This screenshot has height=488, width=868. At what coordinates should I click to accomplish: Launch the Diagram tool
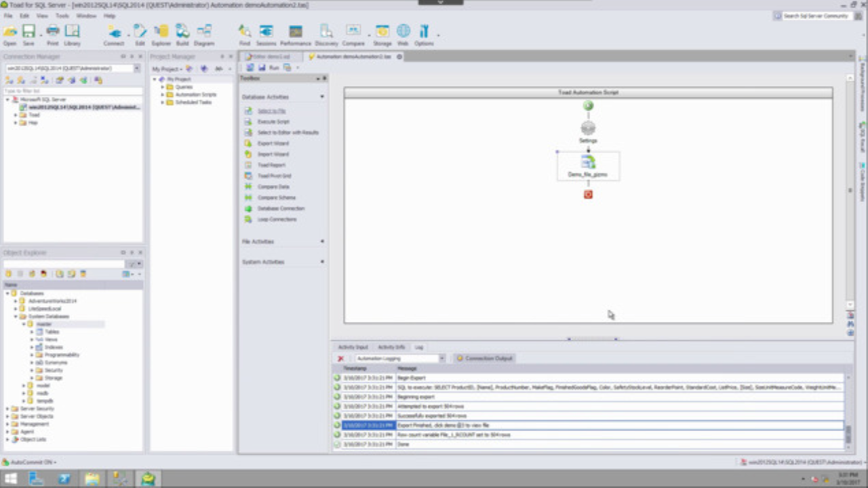coord(204,32)
